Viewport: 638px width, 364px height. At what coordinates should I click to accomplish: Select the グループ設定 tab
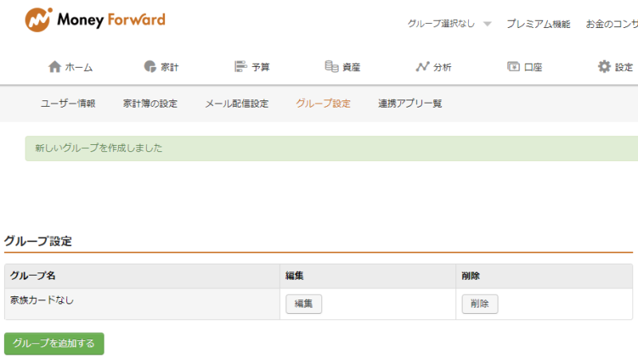coord(322,104)
